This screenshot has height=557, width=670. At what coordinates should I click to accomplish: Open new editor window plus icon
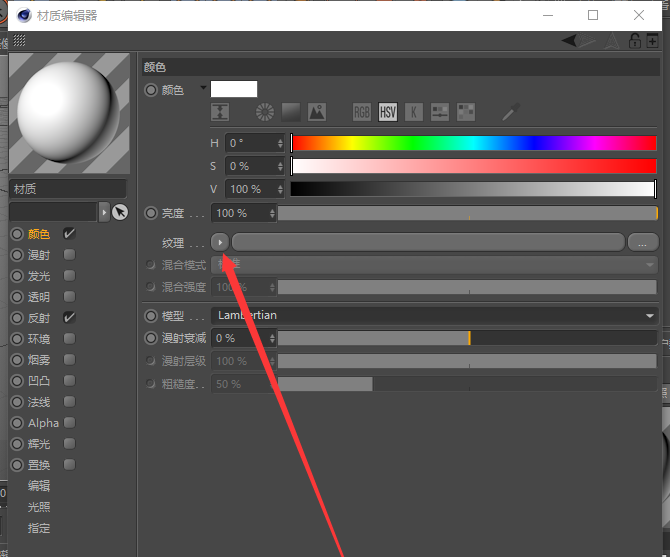coord(652,41)
